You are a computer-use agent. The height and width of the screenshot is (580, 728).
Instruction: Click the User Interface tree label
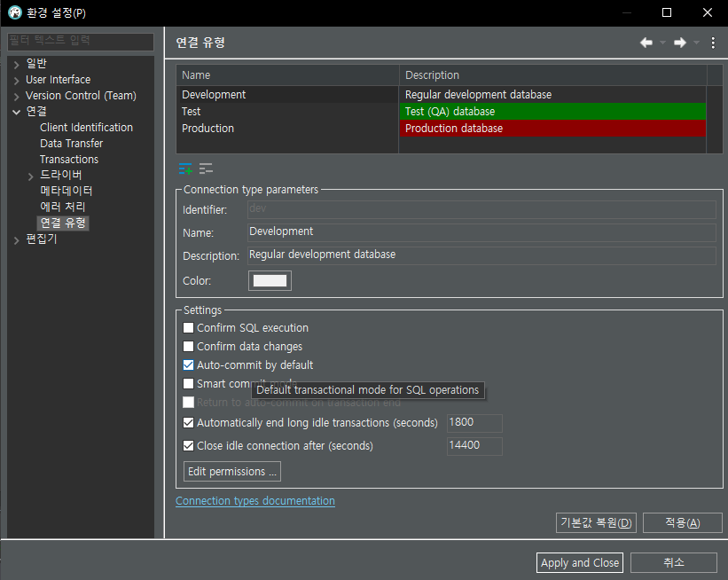coord(58,80)
